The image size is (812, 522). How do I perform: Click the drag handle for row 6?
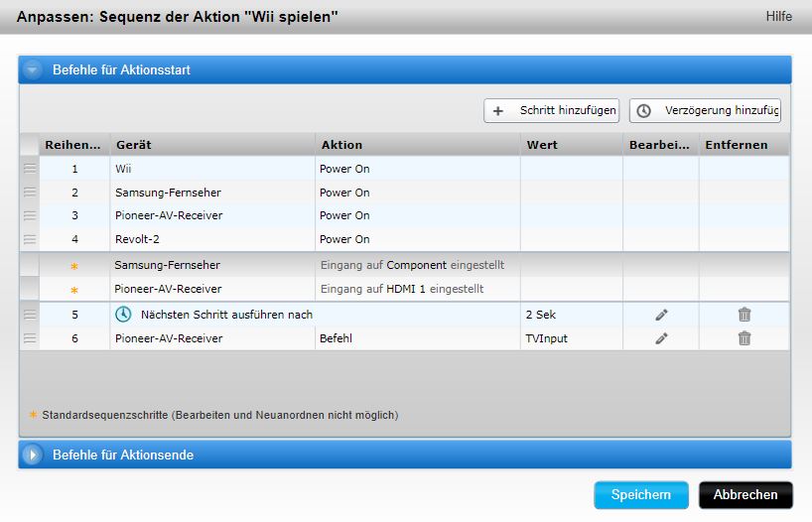[30, 338]
